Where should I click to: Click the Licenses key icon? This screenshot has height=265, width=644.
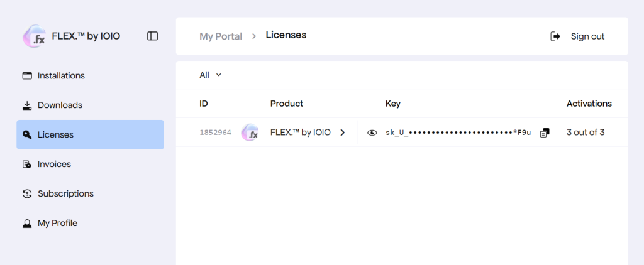pos(27,135)
